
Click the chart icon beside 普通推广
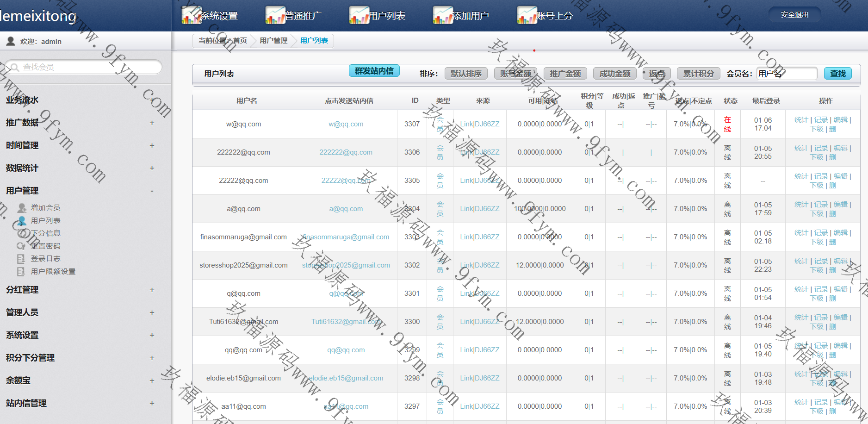(x=275, y=15)
